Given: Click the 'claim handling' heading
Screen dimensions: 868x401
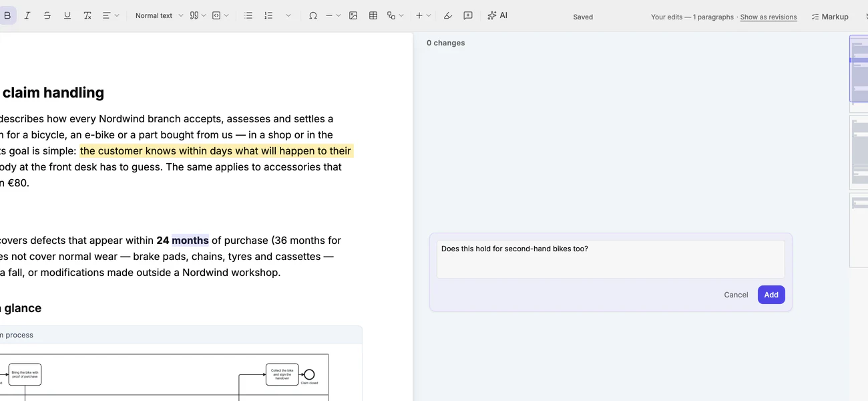Looking at the screenshot, I should pyautogui.click(x=53, y=93).
